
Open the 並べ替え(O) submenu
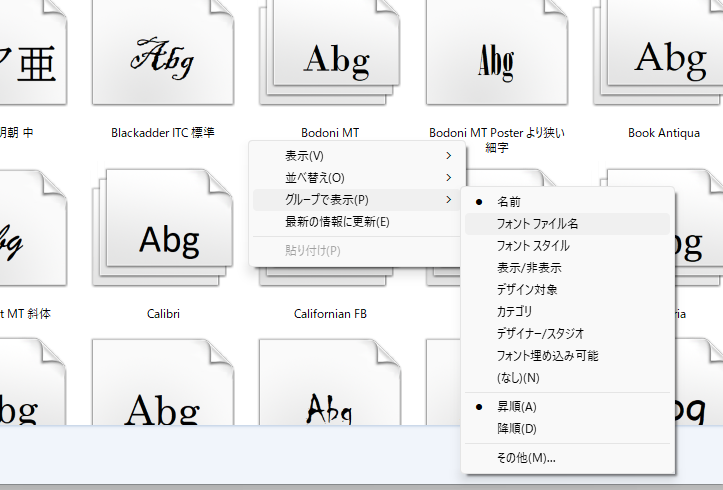(357, 178)
